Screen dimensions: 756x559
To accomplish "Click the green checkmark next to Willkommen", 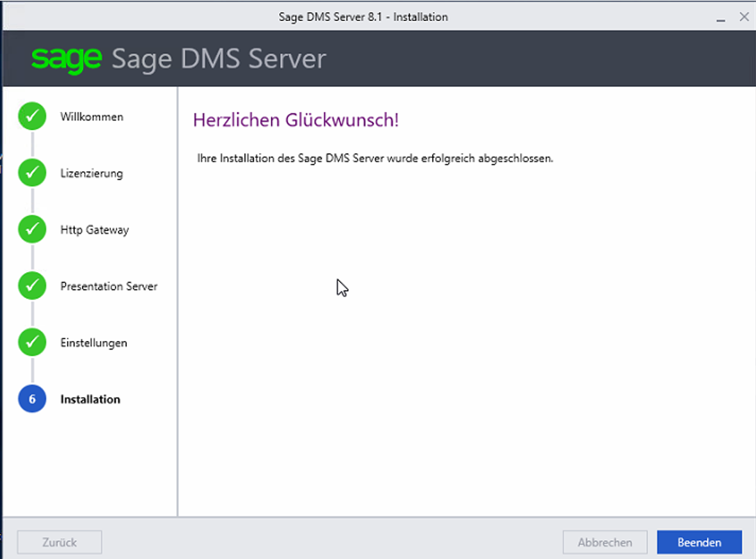I will pos(32,117).
